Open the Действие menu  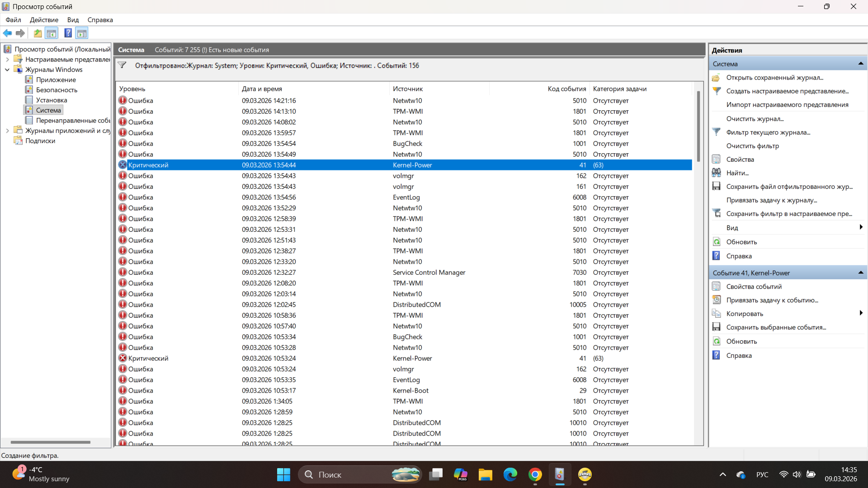tap(44, 20)
